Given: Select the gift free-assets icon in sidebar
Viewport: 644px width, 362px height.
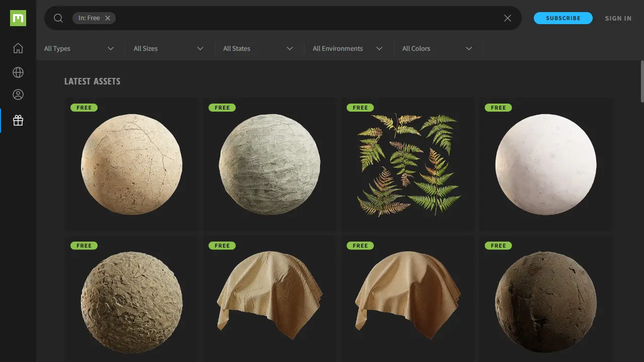Looking at the screenshot, I should 18,120.
